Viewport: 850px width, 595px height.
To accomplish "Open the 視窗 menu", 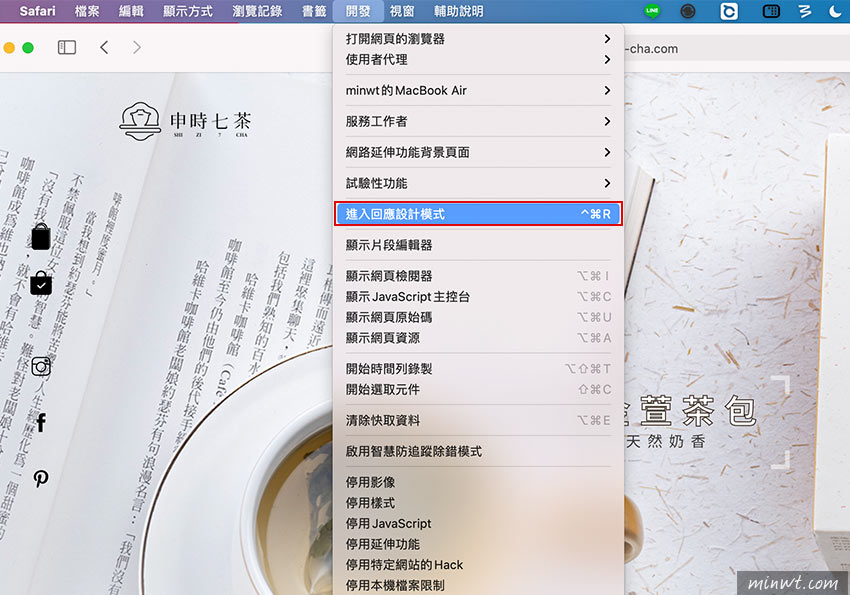I will 402,11.
